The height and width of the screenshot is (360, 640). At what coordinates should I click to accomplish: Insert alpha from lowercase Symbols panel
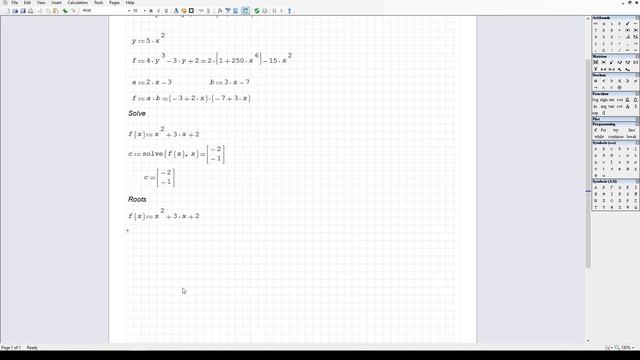[x=596, y=149]
